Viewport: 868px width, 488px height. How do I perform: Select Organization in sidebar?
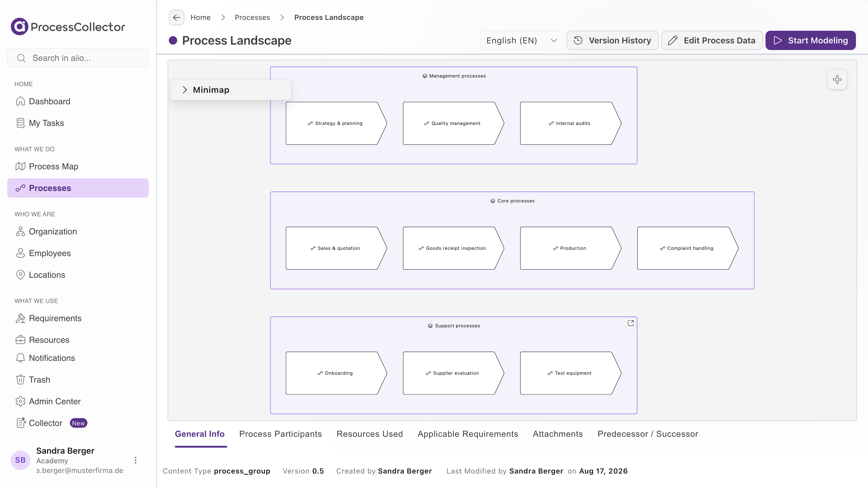click(78, 231)
